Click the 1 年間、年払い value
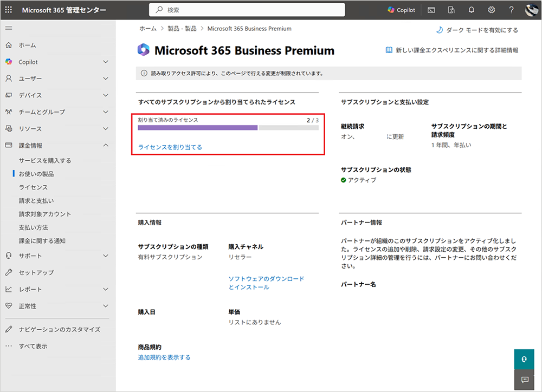The height and width of the screenshot is (392, 542). pyautogui.click(x=451, y=145)
